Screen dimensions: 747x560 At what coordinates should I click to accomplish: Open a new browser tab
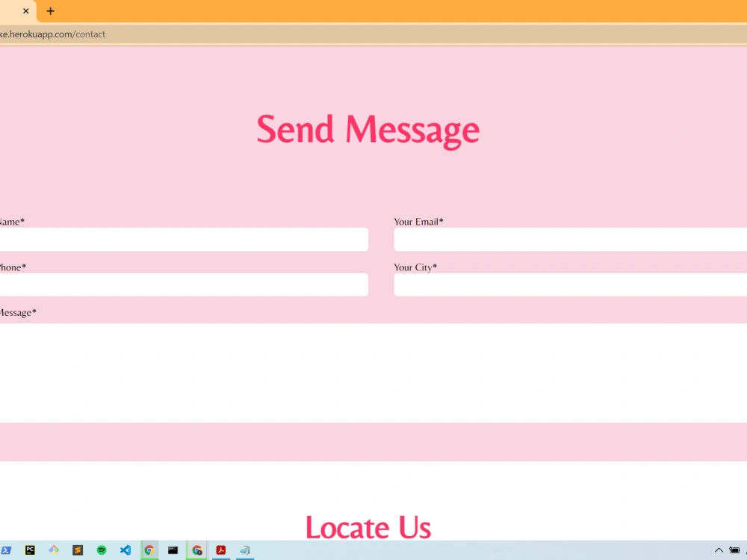pos(51,11)
